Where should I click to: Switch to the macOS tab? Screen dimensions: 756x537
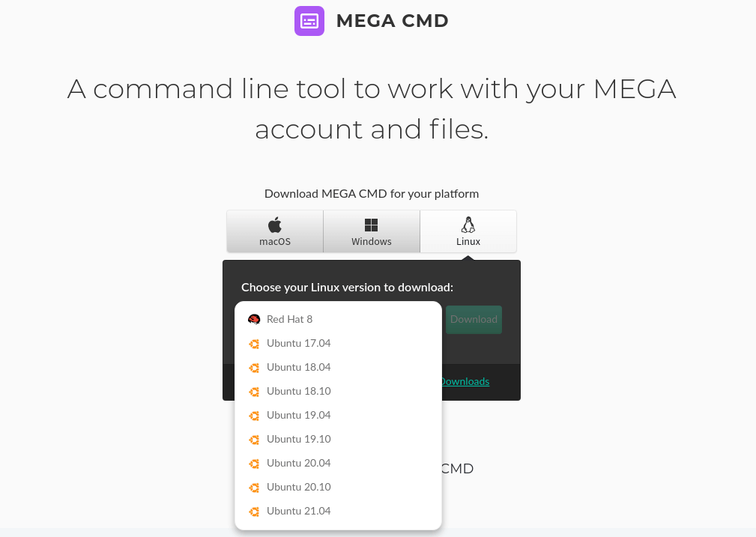coord(274,231)
